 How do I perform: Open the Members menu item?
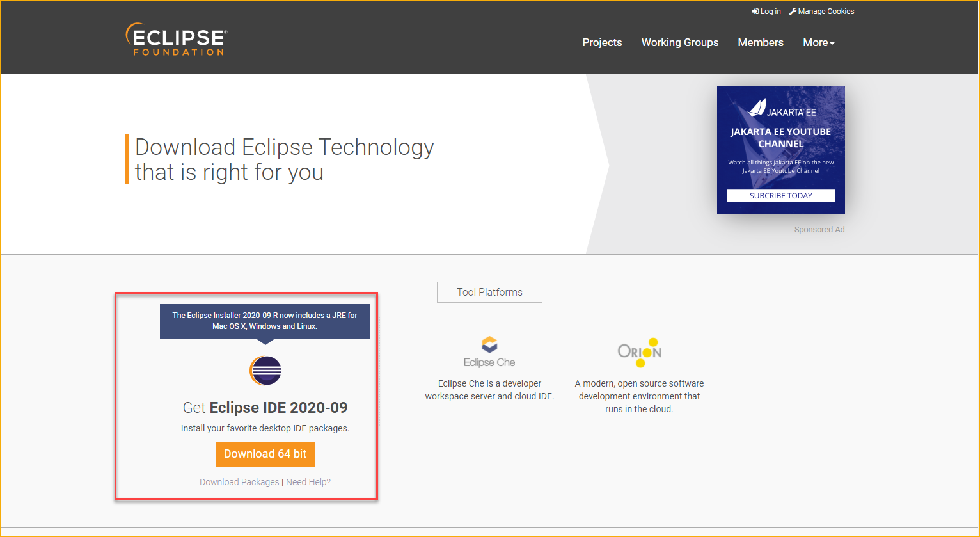[x=761, y=42]
